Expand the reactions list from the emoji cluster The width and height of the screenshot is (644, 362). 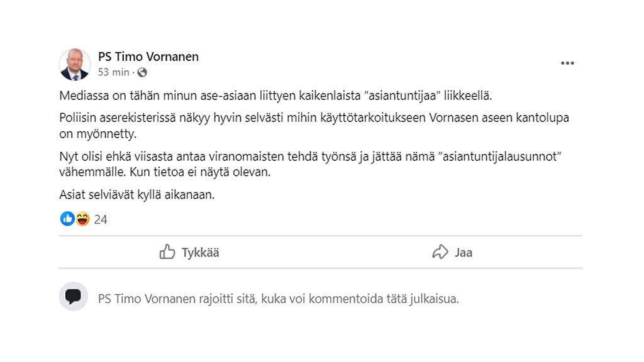coord(74,219)
